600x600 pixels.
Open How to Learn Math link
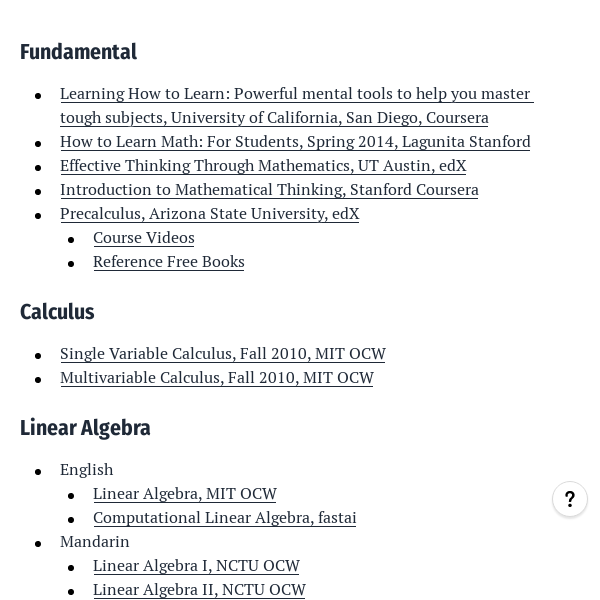[x=295, y=142]
